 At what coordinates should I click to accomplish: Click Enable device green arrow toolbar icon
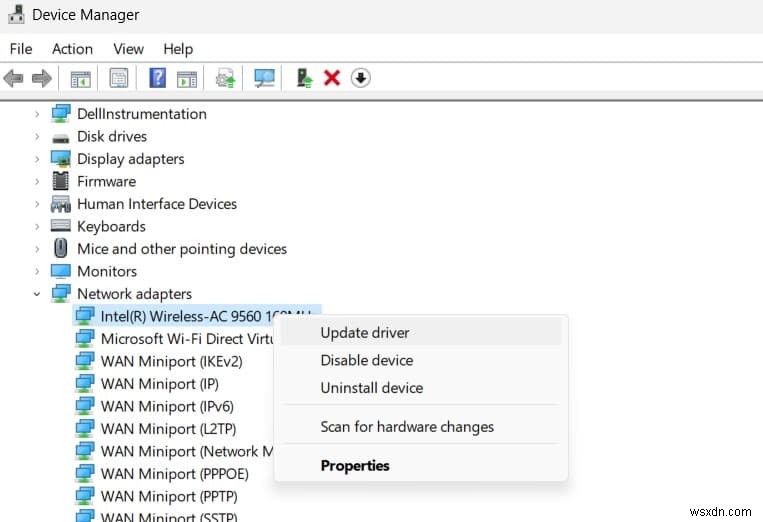tap(304, 78)
